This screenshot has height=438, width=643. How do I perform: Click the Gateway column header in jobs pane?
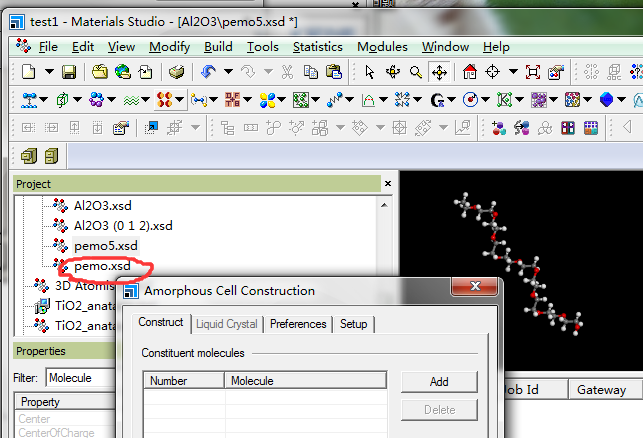tap(605, 390)
